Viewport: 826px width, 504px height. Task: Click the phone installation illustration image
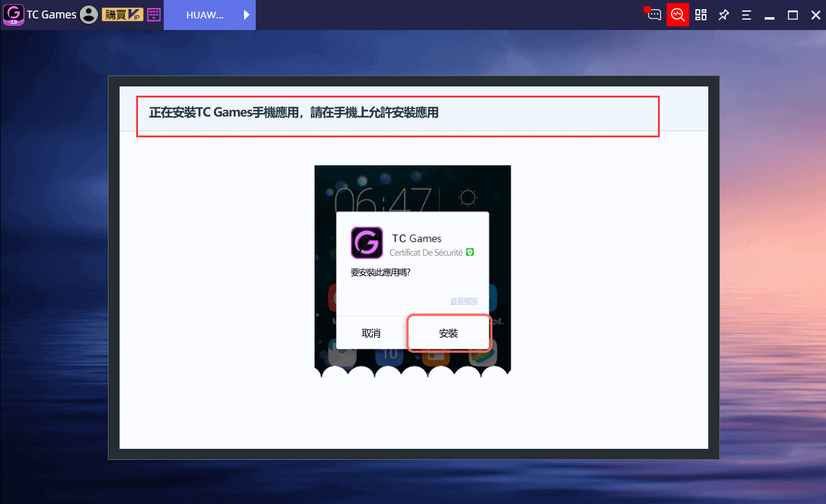(x=413, y=271)
